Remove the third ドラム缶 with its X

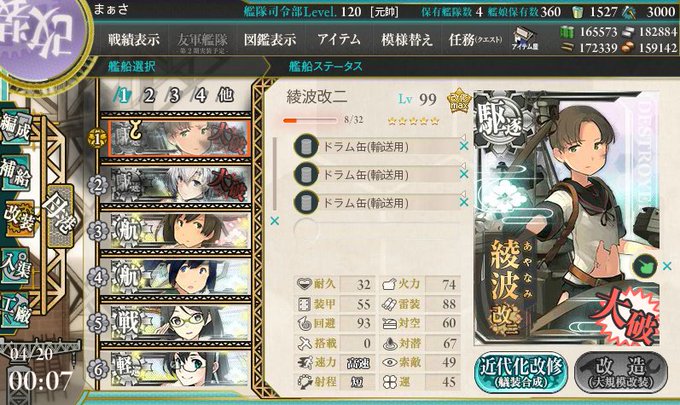(x=464, y=202)
